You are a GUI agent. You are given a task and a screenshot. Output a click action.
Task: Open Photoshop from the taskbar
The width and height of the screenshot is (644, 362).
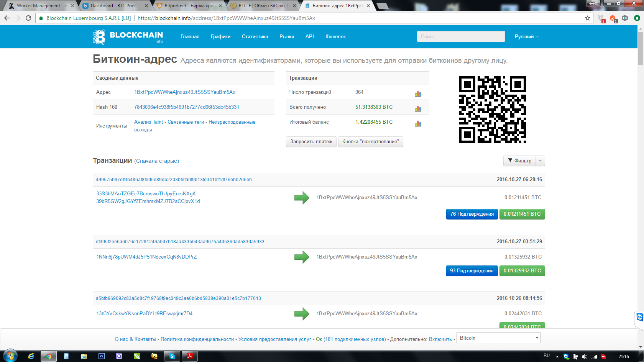[102, 356]
